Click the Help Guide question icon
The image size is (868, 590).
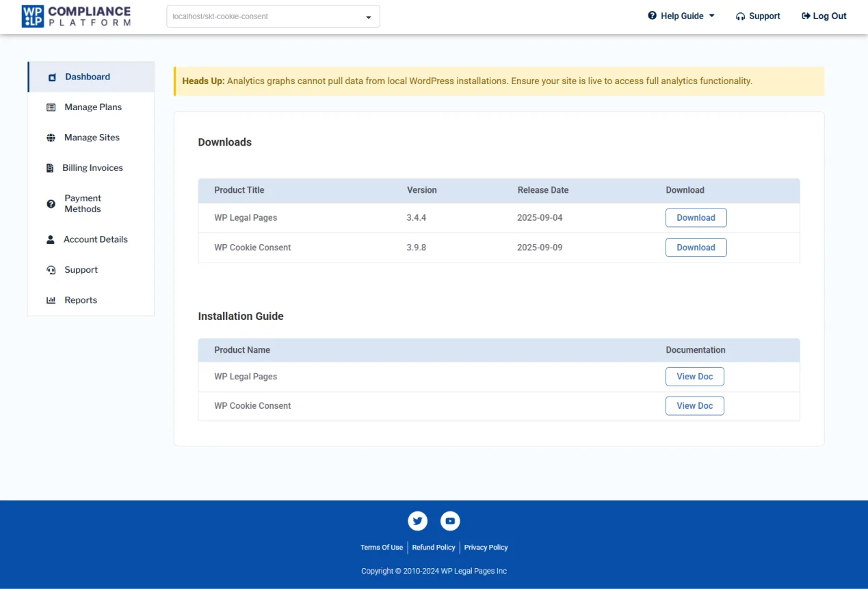[x=653, y=16]
